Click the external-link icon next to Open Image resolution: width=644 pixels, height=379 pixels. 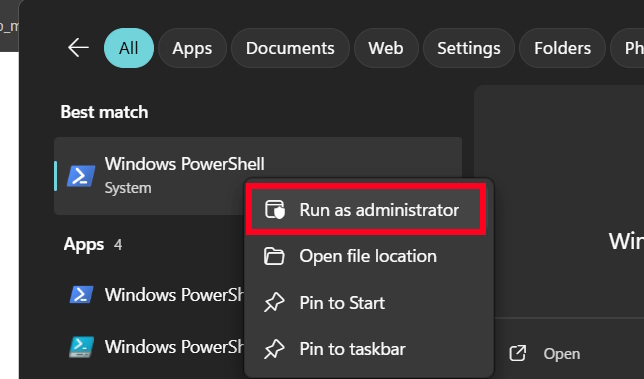pos(518,354)
